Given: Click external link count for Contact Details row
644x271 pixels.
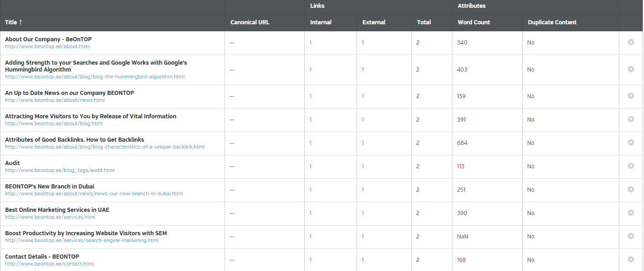Looking at the screenshot, I should (x=363, y=260).
